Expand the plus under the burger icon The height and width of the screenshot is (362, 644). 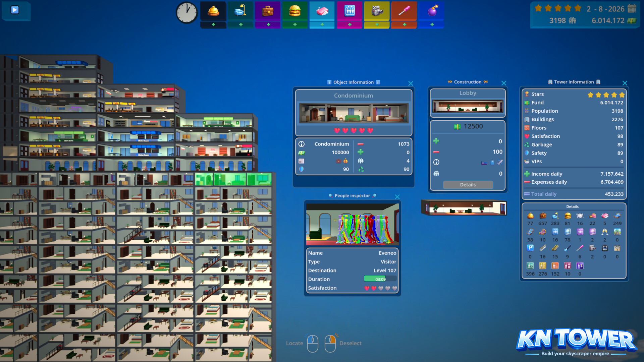pyautogui.click(x=295, y=25)
